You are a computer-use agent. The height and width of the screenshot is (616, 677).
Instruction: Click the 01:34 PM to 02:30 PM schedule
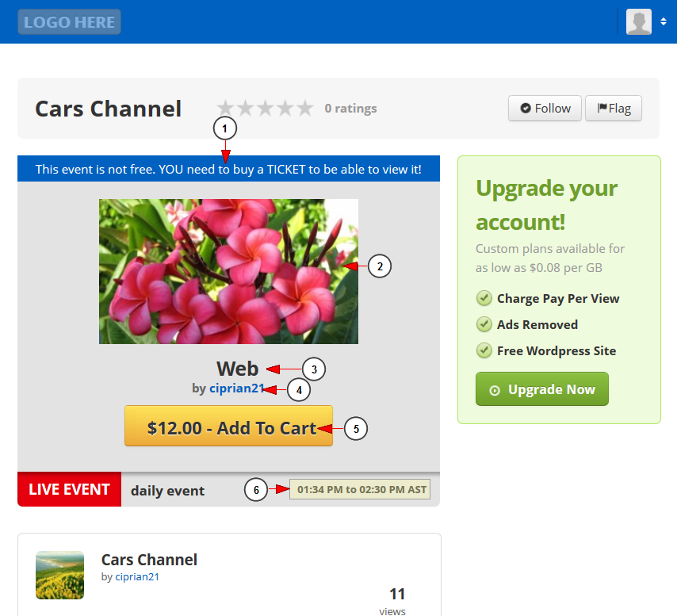(x=360, y=489)
